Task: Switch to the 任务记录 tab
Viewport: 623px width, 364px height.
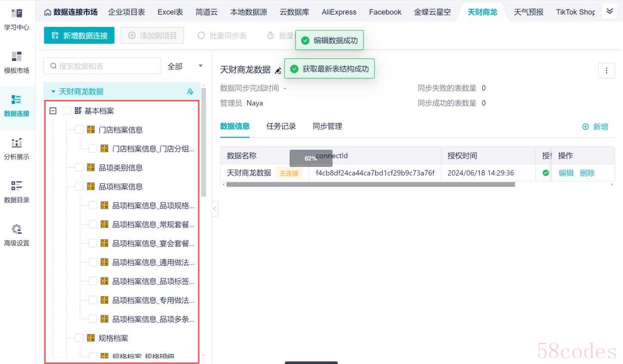Action: [281, 126]
